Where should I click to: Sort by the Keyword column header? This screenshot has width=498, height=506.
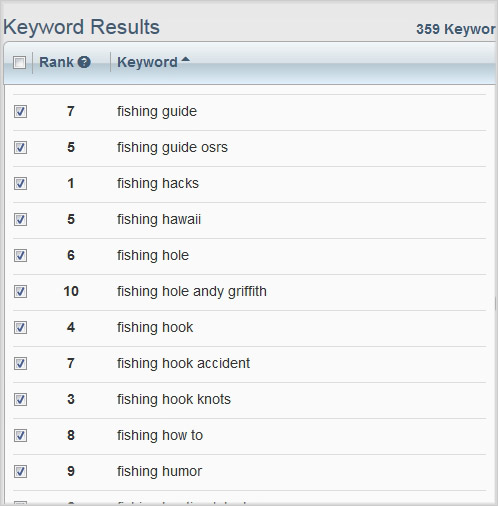pos(147,62)
